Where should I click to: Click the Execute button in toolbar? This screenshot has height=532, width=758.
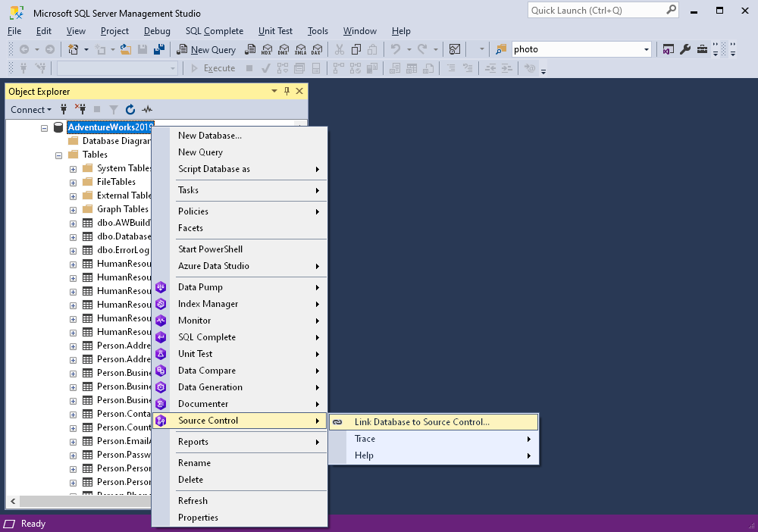coord(213,68)
